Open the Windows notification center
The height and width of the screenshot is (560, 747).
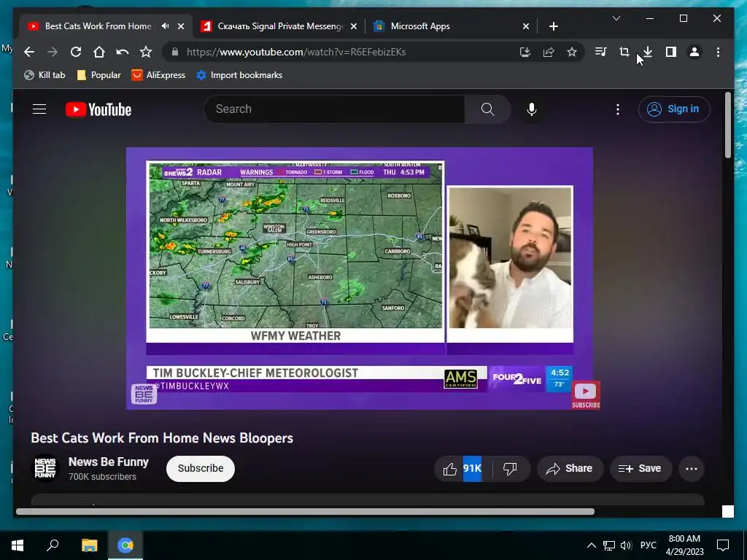(x=723, y=545)
